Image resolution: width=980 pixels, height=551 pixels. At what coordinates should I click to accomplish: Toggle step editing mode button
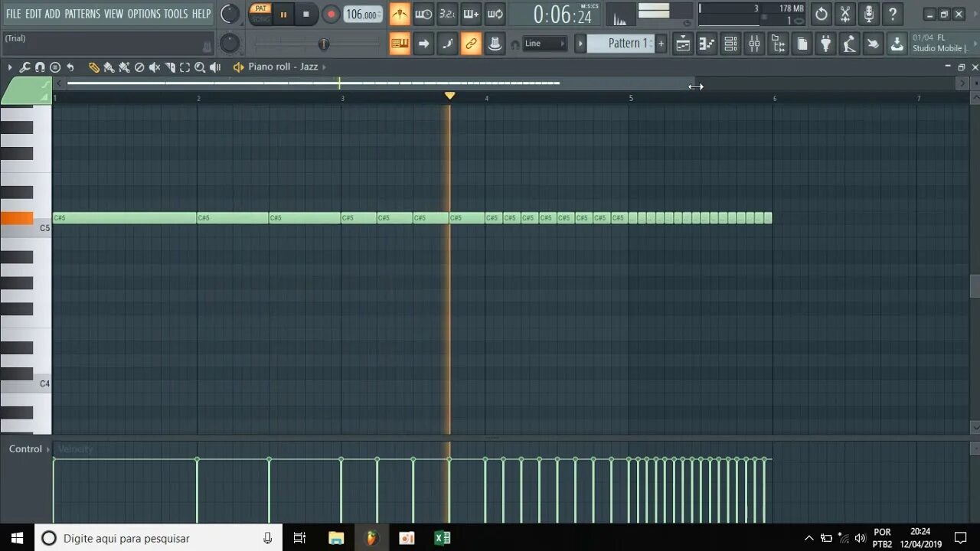(447, 44)
